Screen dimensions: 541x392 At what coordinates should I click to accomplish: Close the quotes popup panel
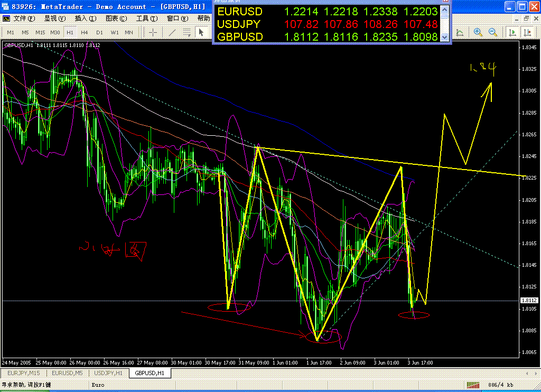click(445, 1)
